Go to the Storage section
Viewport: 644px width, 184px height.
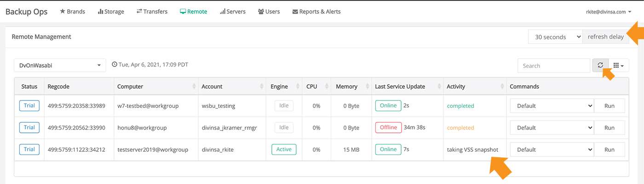[111, 12]
